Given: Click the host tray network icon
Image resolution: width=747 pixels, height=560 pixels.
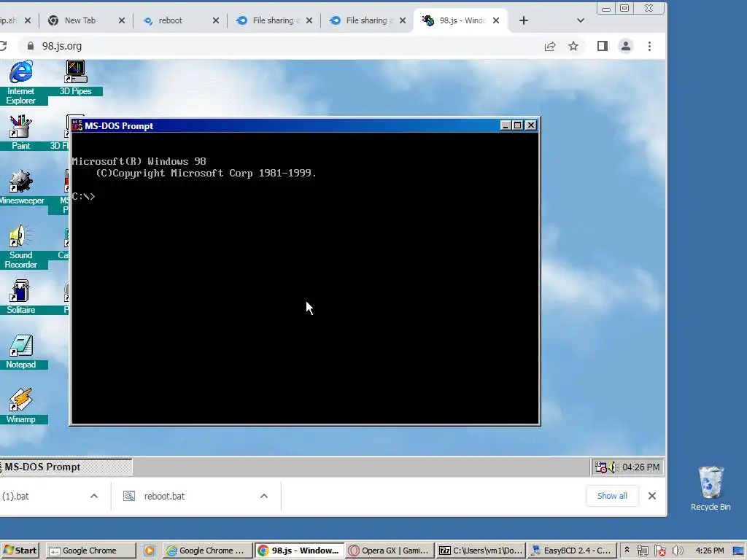Looking at the screenshot, I should (x=642, y=551).
